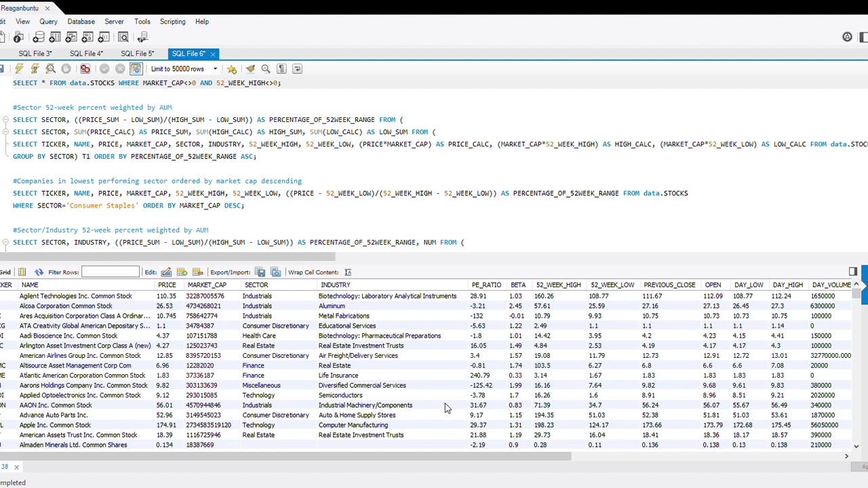Save query as snippet star icon
The image size is (868, 488).
(x=232, y=68)
